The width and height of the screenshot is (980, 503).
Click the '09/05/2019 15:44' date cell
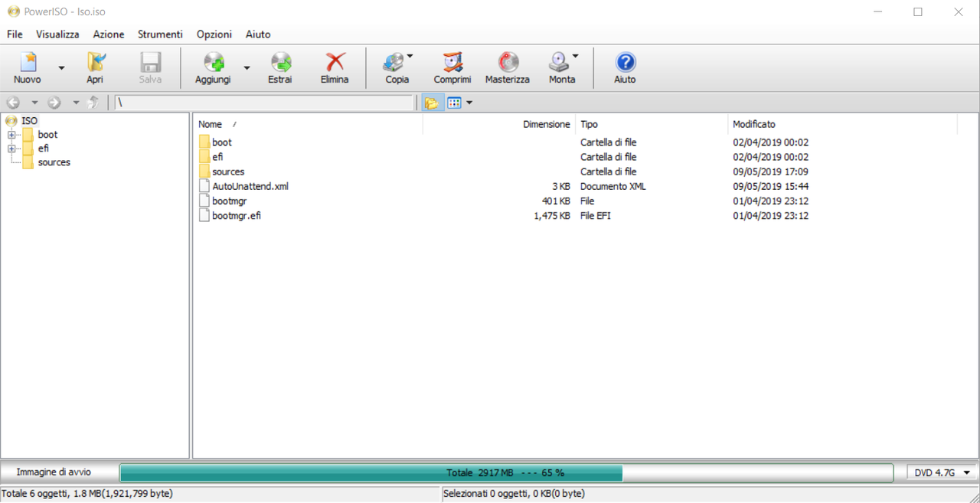click(x=770, y=186)
